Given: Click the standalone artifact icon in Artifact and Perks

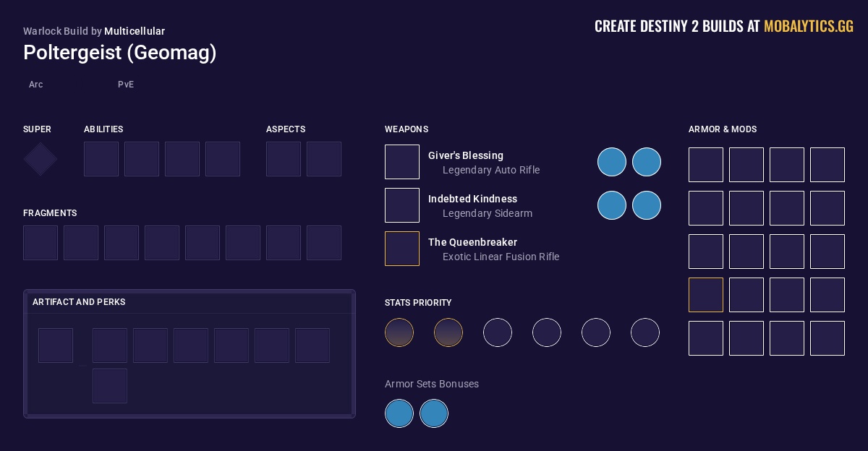Looking at the screenshot, I should coord(56,345).
